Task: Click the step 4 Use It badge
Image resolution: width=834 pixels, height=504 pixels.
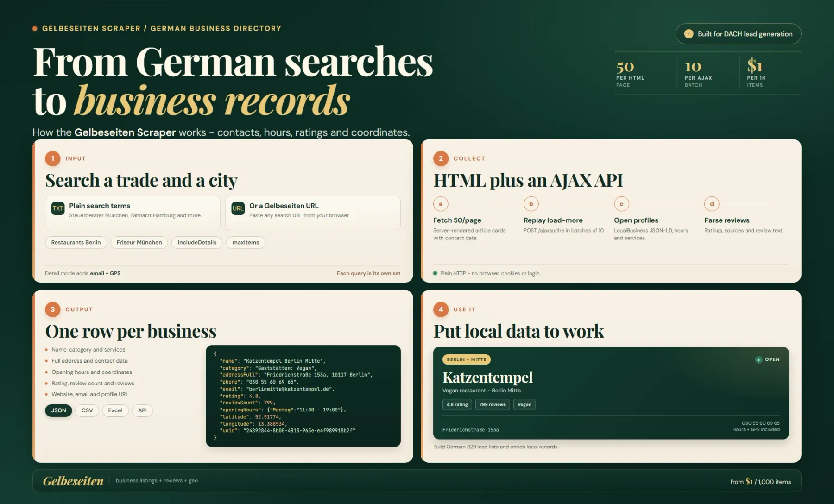Action: click(x=441, y=309)
